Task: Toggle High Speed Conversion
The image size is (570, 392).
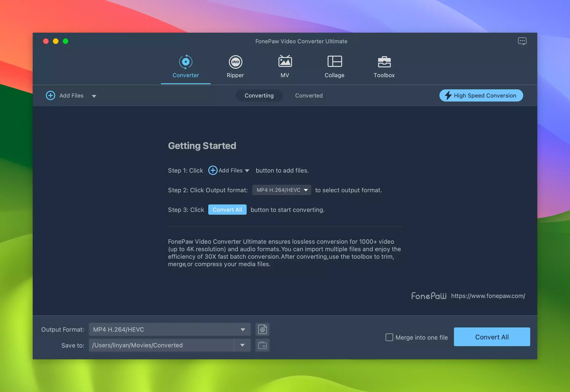Action: coord(481,95)
